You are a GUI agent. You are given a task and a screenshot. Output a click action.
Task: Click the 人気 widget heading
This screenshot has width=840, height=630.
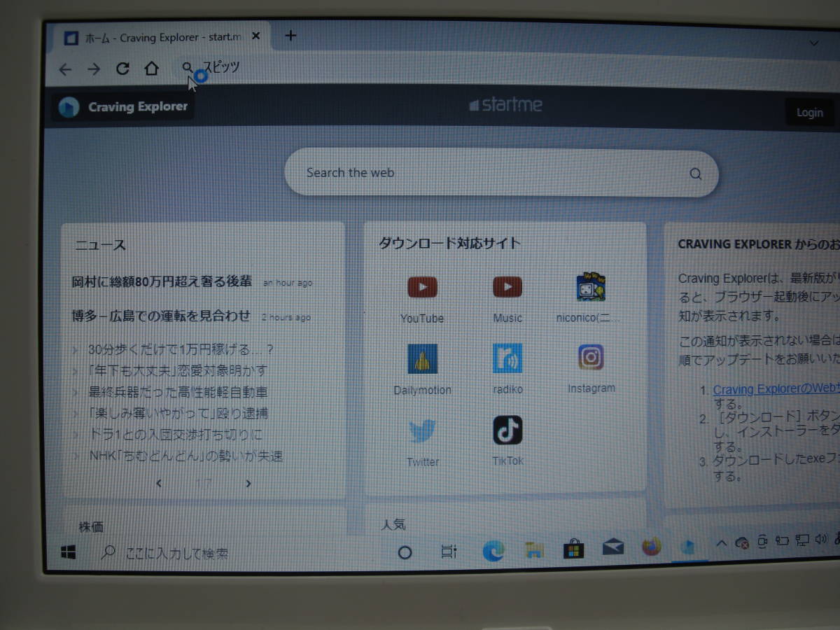tap(393, 524)
